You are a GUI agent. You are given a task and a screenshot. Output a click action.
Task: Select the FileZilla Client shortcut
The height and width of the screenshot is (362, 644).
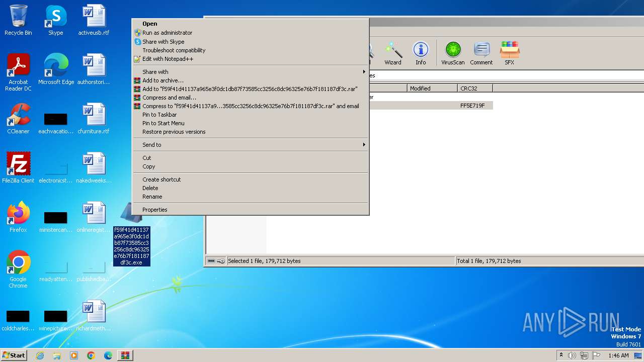tap(18, 168)
